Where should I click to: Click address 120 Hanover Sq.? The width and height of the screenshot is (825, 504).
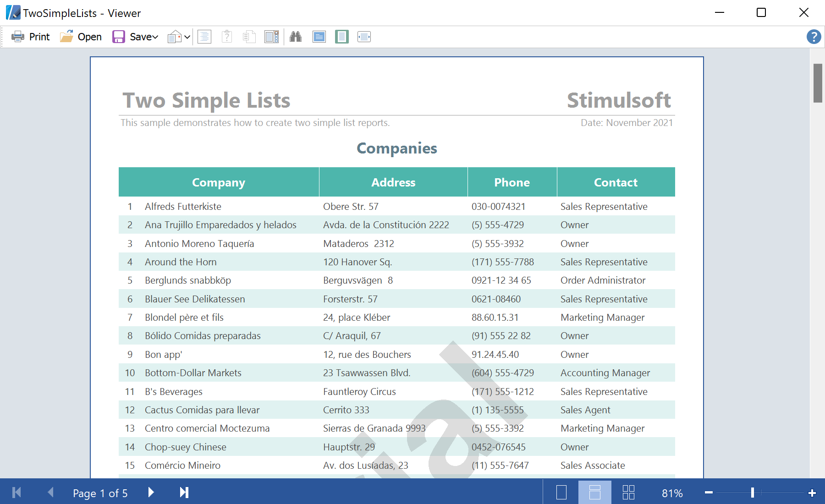357,262
